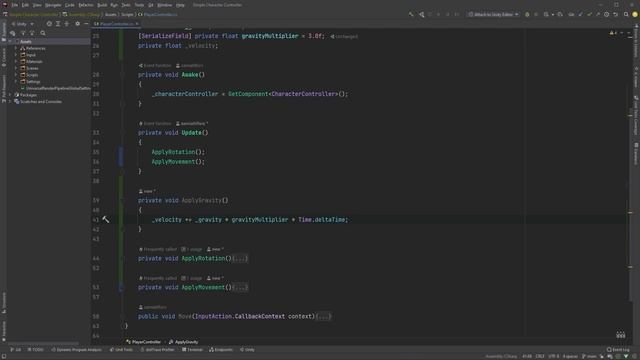
Task: Open the Unity view selector dropdown
Action: tap(23, 24)
